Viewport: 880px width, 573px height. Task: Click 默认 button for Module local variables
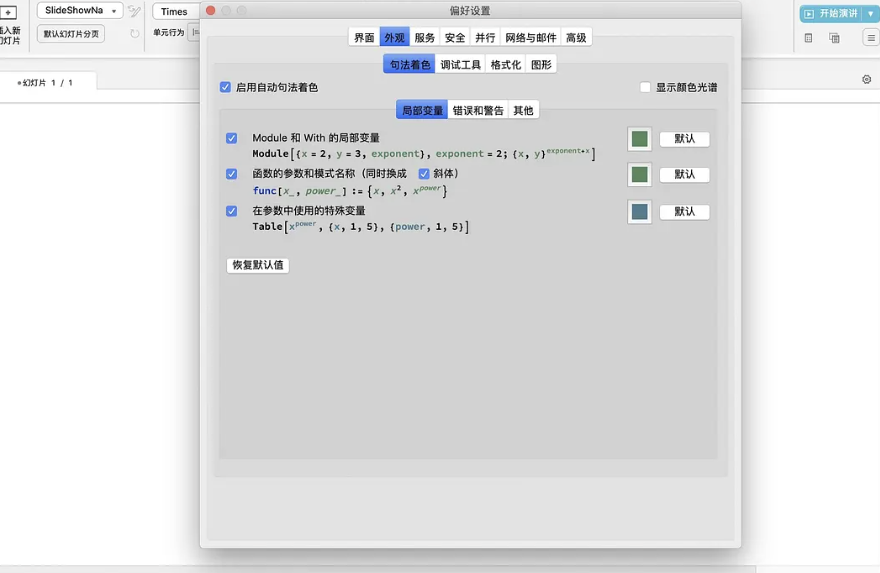coord(685,139)
